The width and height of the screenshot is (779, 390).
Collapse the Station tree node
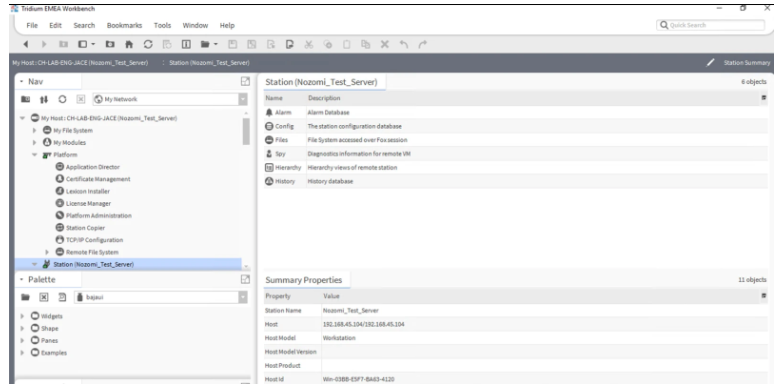click(34, 264)
